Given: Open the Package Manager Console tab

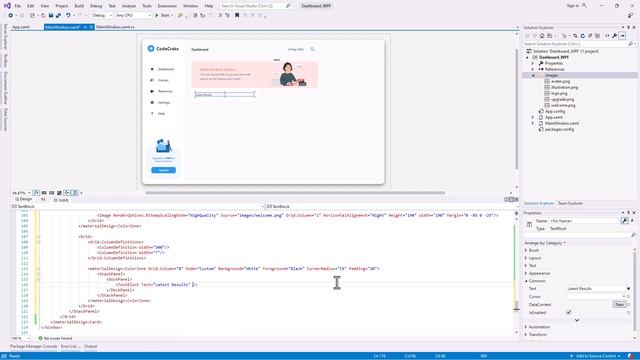Looking at the screenshot, I should tap(34, 347).
